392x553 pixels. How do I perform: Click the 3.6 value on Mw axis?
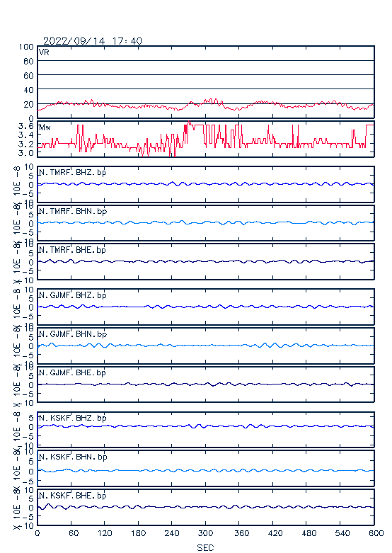tap(25, 126)
